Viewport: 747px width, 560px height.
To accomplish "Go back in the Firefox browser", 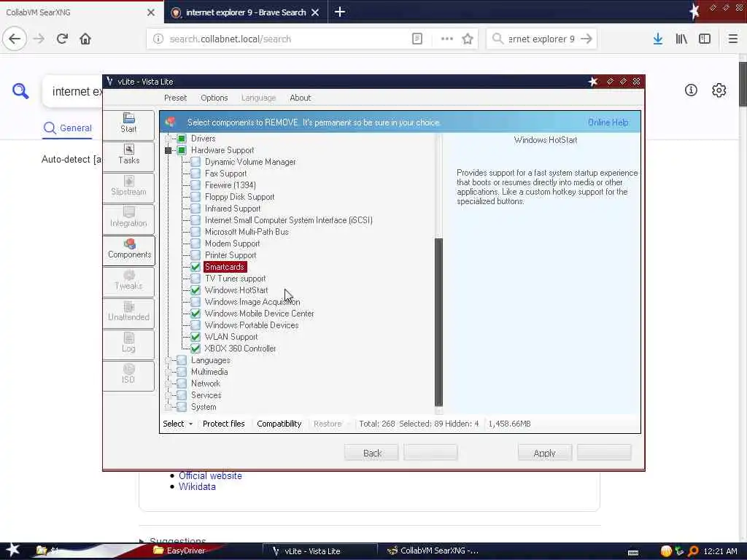I will [15, 39].
